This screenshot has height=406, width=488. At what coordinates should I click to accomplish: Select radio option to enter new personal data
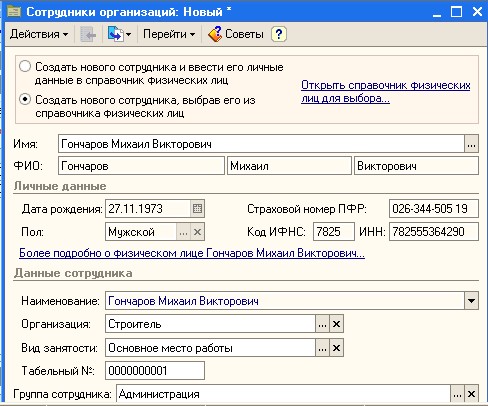(25, 67)
